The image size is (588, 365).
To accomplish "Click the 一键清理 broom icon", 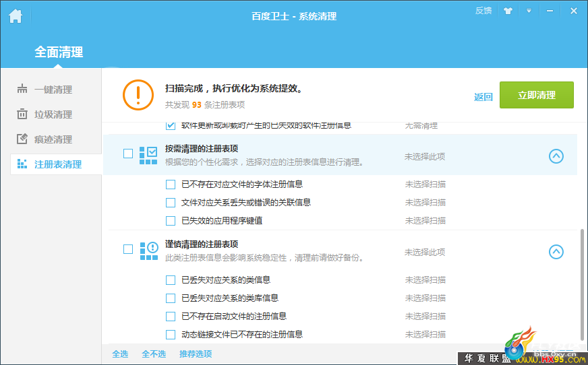I will click(x=22, y=89).
